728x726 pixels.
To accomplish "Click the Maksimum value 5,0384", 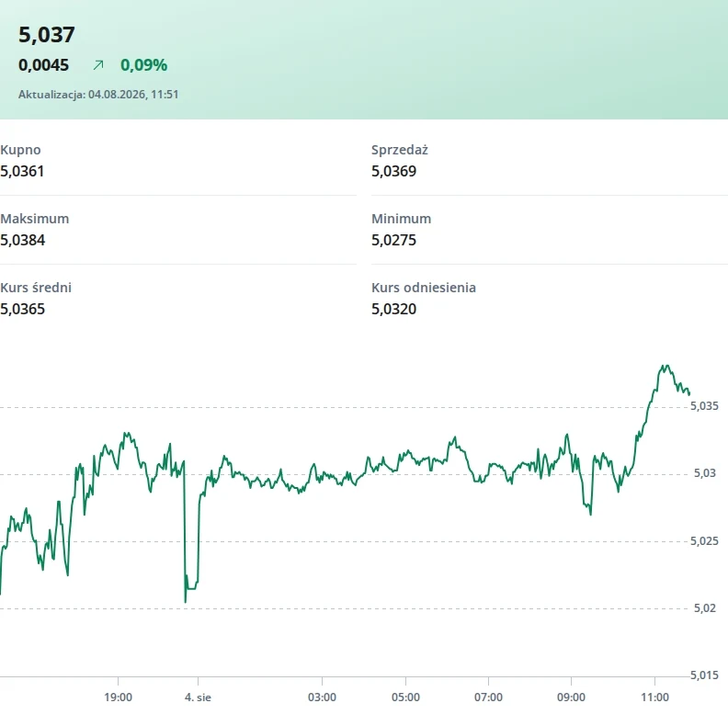I will click(23, 240).
